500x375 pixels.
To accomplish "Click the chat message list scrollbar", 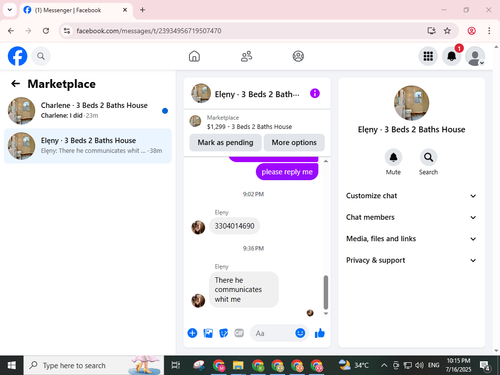I will point(326,292).
